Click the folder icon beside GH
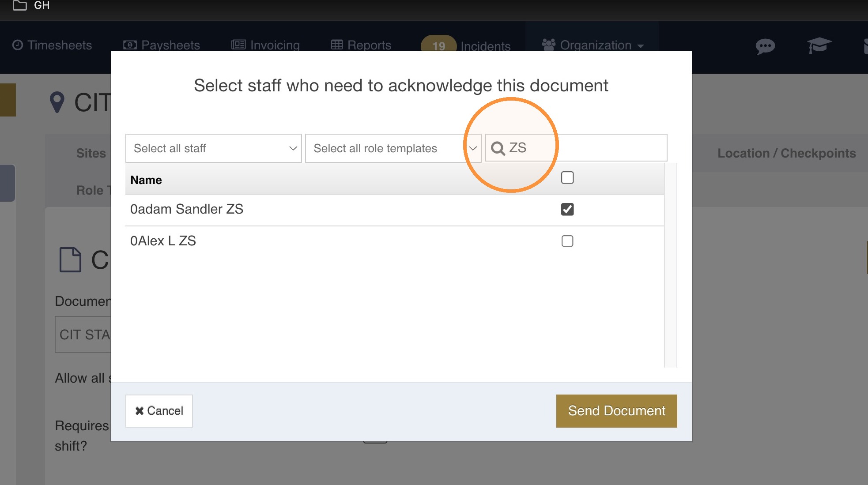Image resolution: width=868 pixels, height=485 pixels. click(x=19, y=5)
